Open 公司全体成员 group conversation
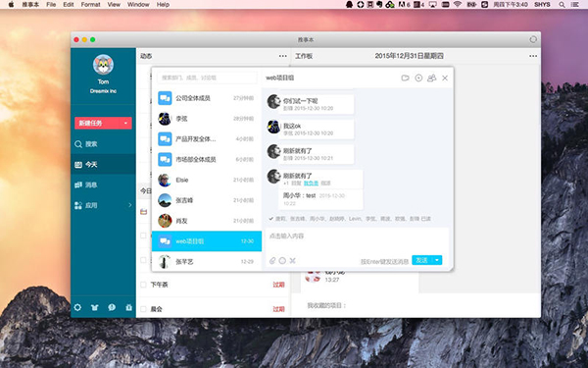The height and width of the screenshot is (368, 588). coord(207,98)
